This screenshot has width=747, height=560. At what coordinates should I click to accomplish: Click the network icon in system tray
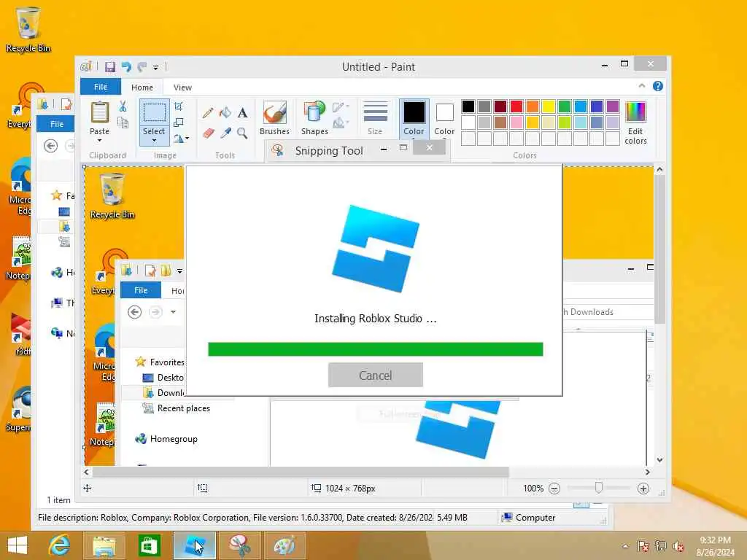[660, 547]
